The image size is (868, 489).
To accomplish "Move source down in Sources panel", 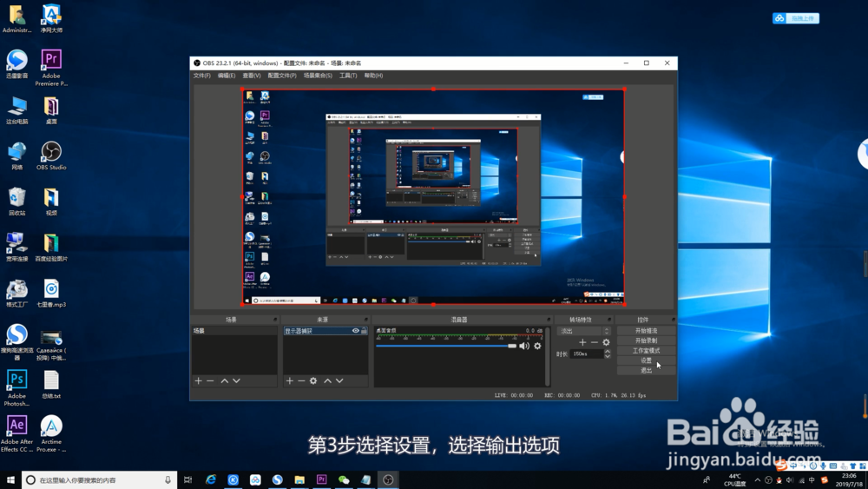I will pos(340,381).
